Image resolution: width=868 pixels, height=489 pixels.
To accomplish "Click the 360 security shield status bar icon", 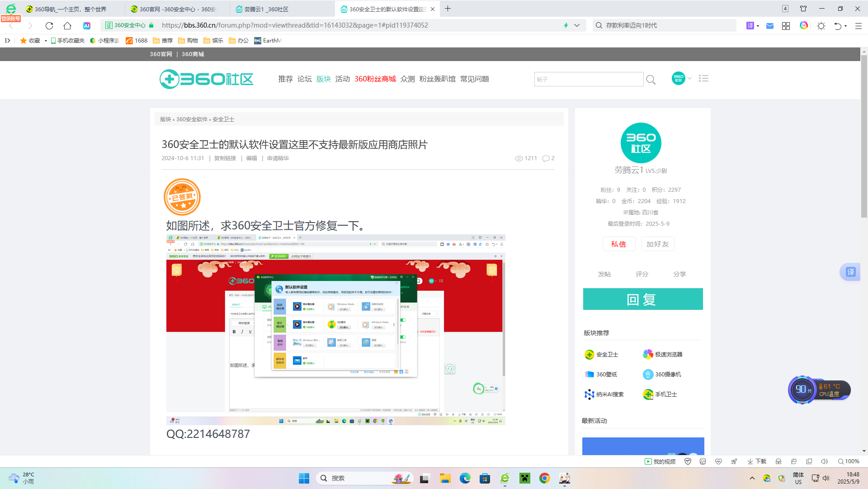I will [688, 461].
